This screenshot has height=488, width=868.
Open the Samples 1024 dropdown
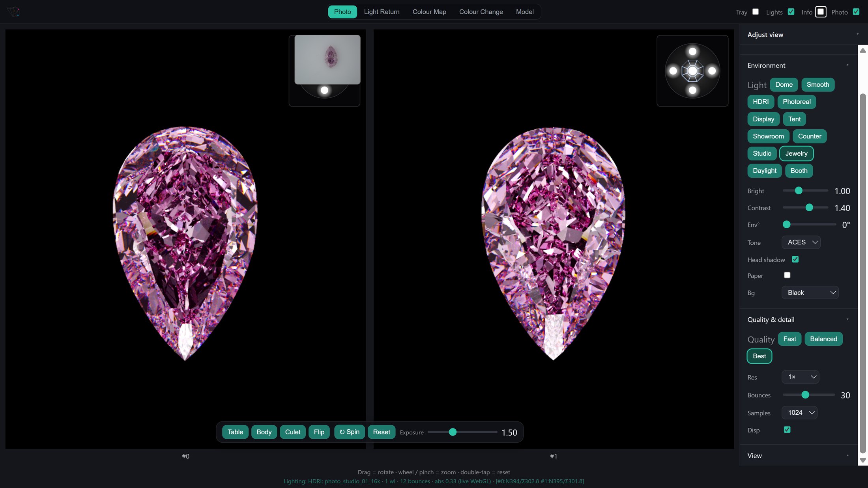click(x=799, y=413)
